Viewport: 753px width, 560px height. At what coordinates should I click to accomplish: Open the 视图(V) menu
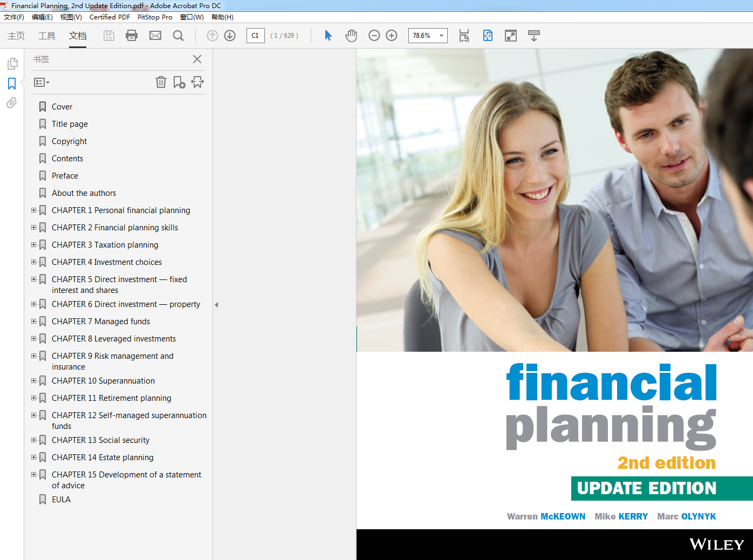(71, 17)
